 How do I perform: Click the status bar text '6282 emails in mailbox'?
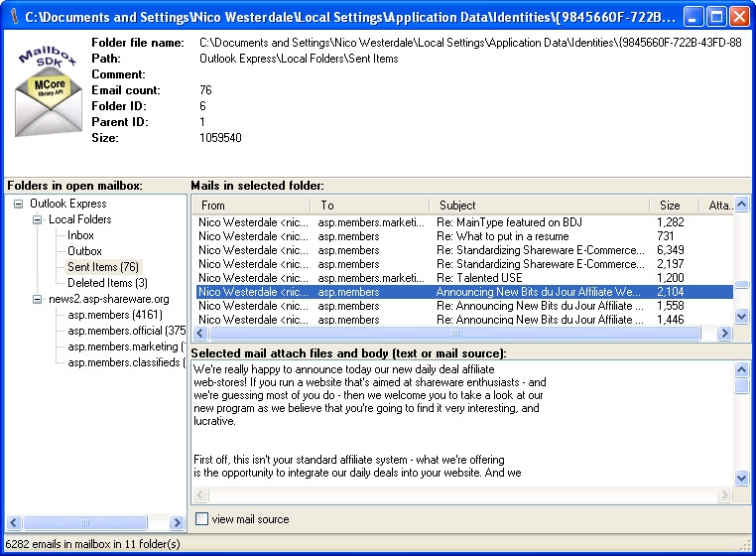point(92,544)
